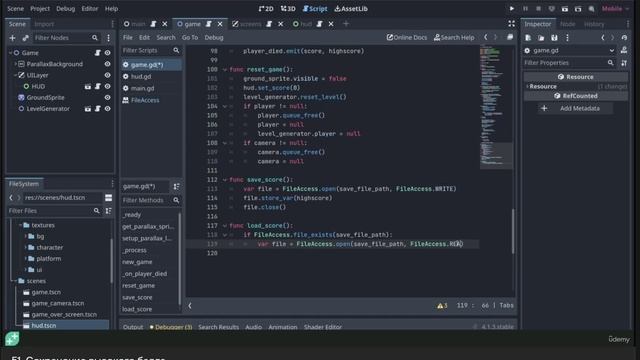Open the AssetLib workspace
Screen dimensions: 640x360
(x=351, y=9)
